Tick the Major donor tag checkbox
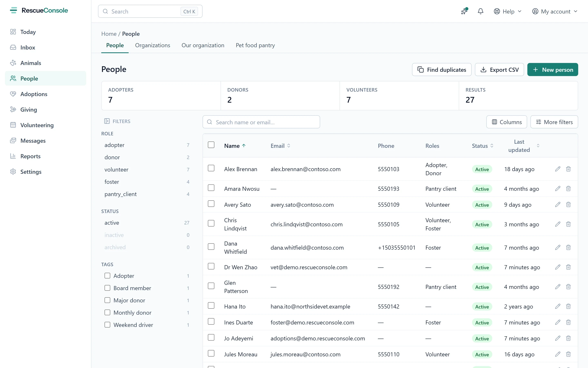Viewport: 588px width, 368px height. (107, 300)
